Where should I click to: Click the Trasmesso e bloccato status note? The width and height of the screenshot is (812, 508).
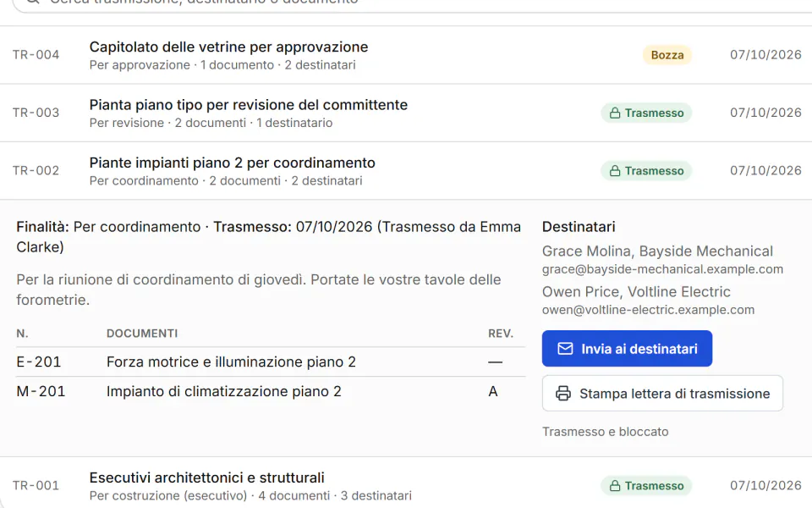point(605,432)
